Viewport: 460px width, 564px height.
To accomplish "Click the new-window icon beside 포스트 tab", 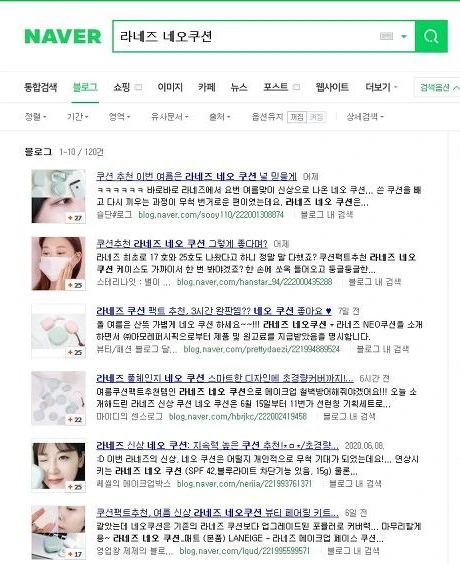I will [x=296, y=87].
